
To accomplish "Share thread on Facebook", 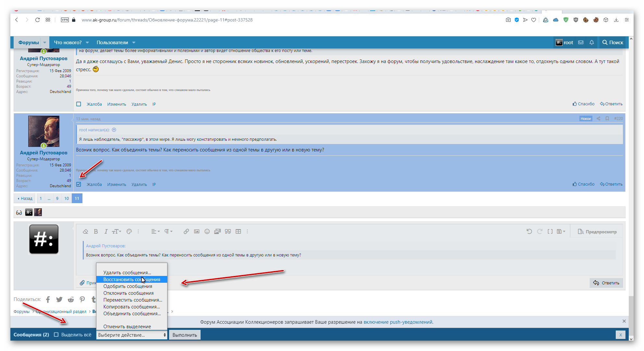I will tap(48, 299).
